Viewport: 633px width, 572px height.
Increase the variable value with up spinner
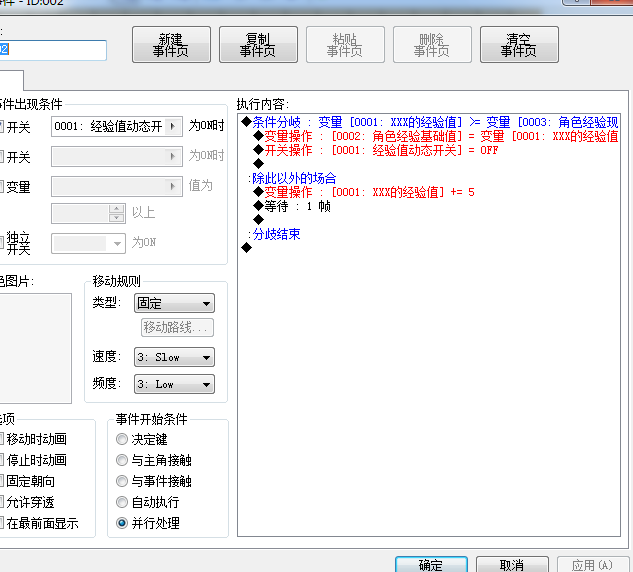point(116,209)
